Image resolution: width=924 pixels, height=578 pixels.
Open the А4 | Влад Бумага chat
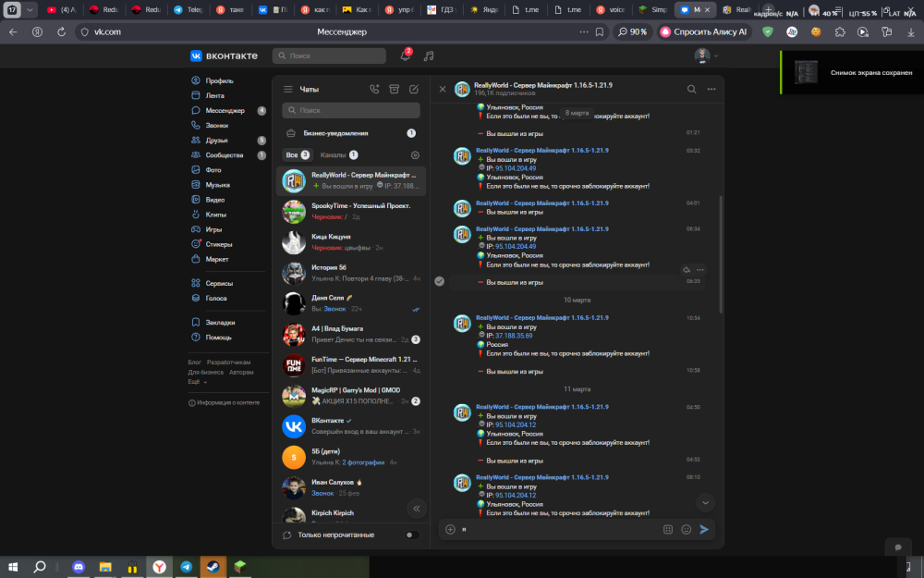(350, 334)
